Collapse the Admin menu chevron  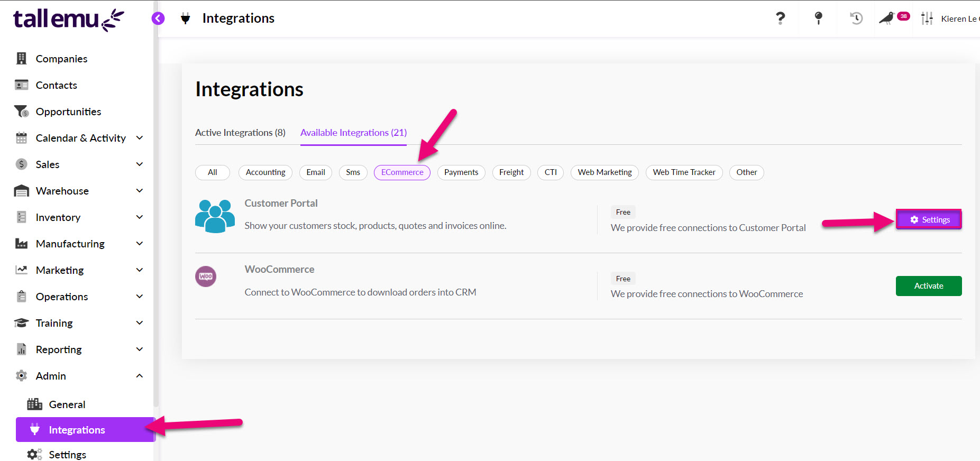pos(140,376)
